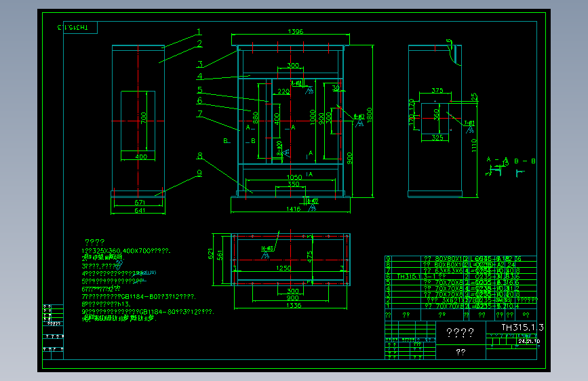Select the 561 vertical dimension
The image size is (588, 381).
click(220, 255)
